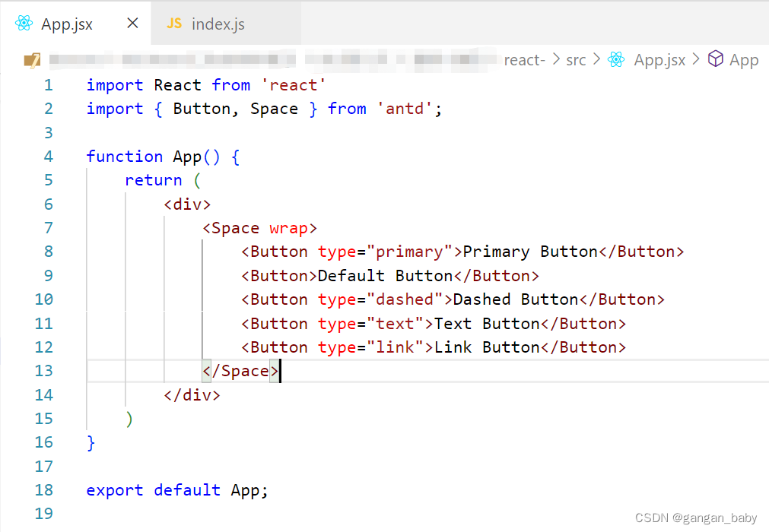Screen dimensions: 769x532
Task: Click 'React' identifier on line 1
Action: (x=177, y=85)
